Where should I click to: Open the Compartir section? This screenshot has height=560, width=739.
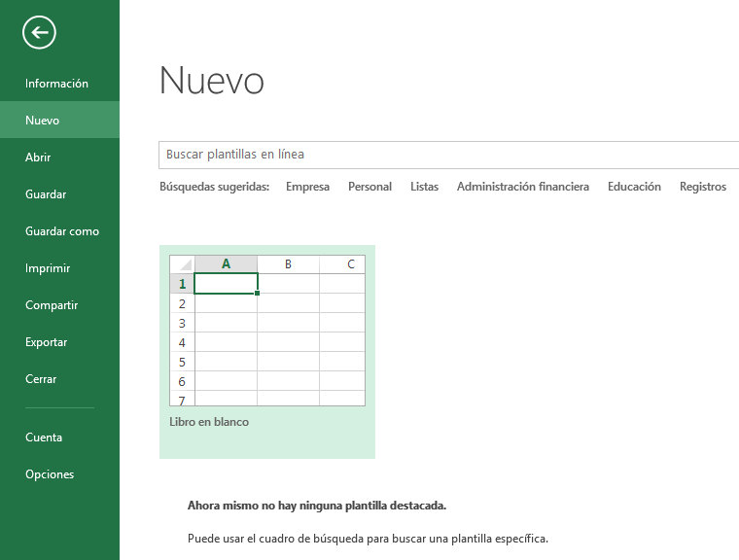(52, 305)
